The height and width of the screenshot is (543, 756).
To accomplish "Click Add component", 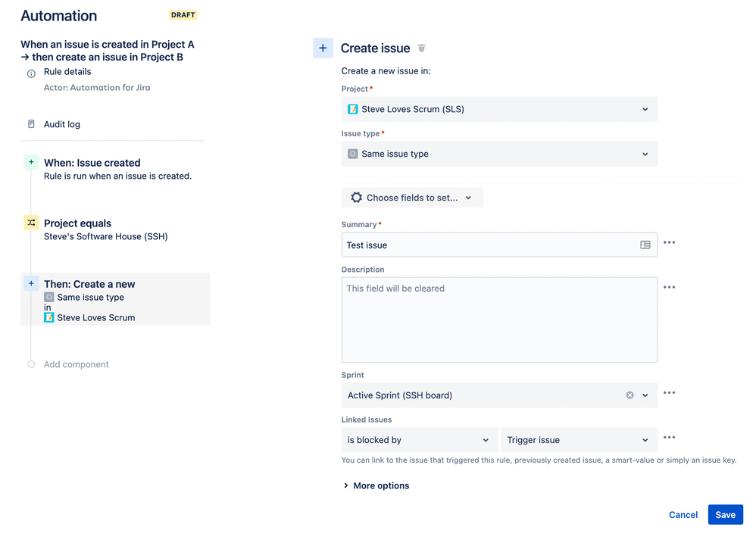I will [77, 364].
